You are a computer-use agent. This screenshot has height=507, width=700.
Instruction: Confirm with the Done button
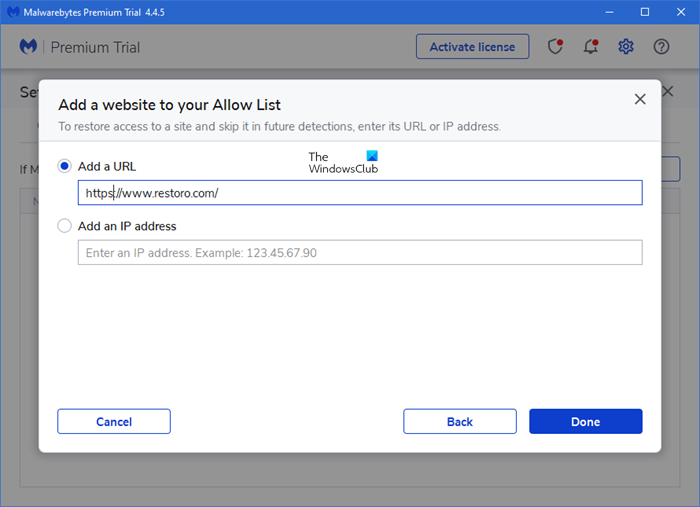pyautogui.click(x=585, y=421)
